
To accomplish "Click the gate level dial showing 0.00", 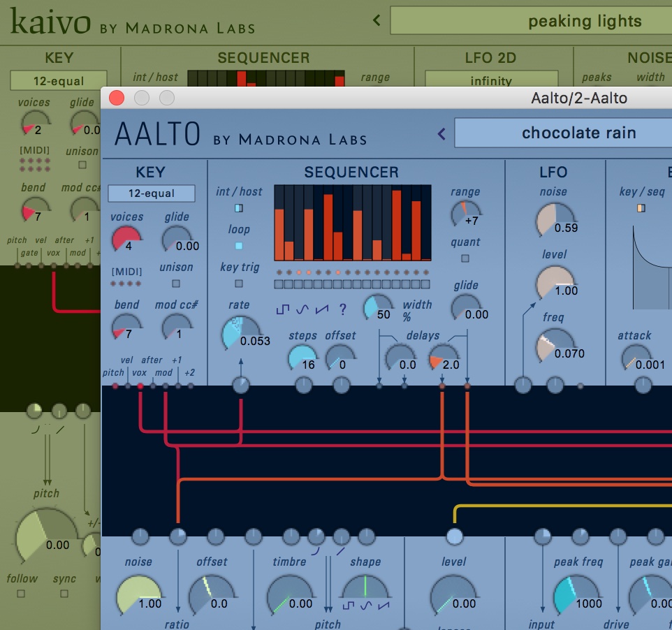I will click(x=453, y=596).
